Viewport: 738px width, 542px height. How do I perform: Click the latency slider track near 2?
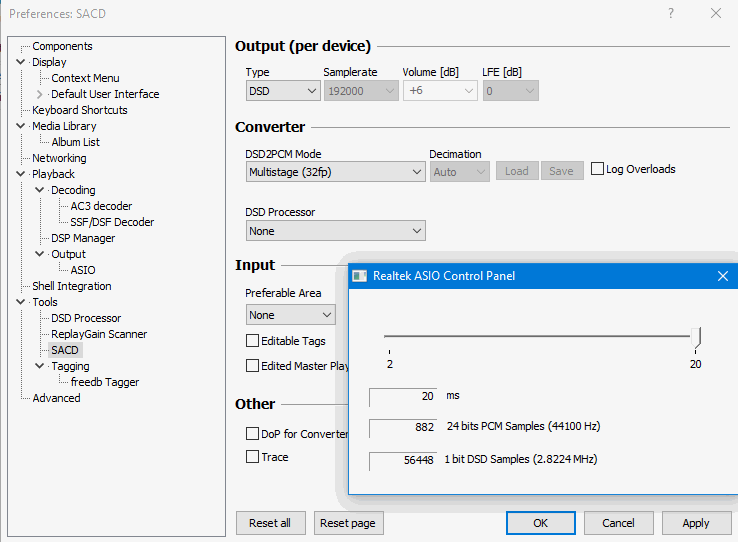pos(391,336)
